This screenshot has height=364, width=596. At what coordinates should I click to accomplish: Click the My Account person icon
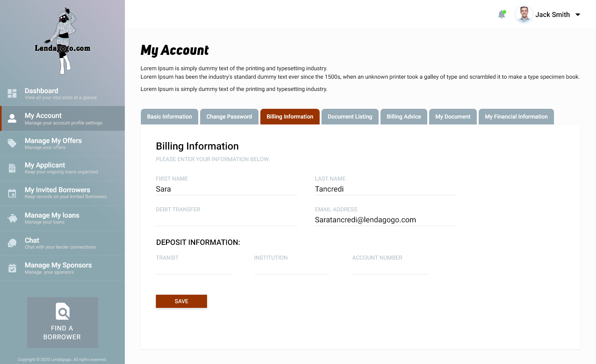[12, 119]
